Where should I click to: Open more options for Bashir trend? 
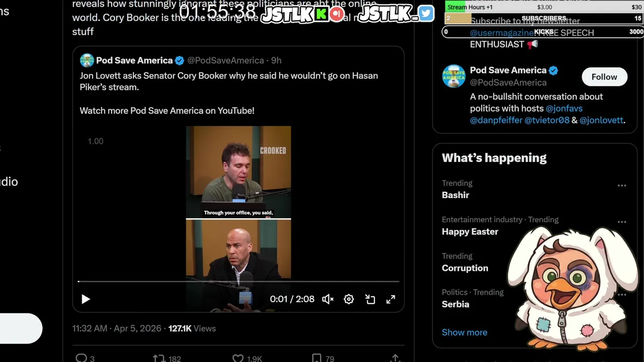point(622,186)
